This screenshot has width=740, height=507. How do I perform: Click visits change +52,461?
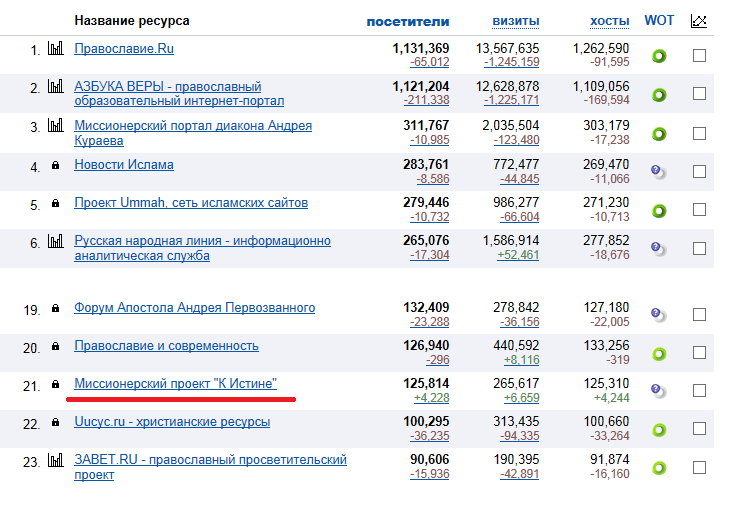518,255
